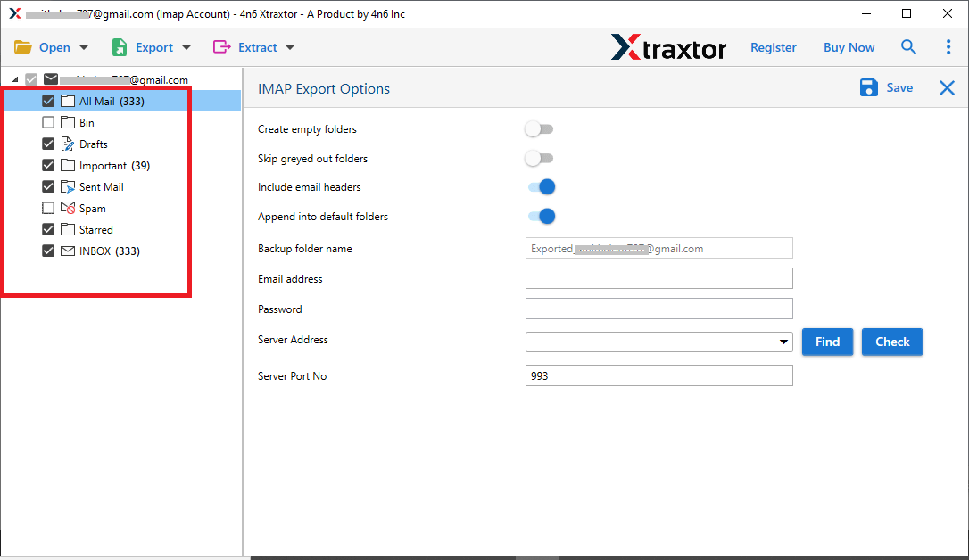Click the green Export icon

[119, 46]
